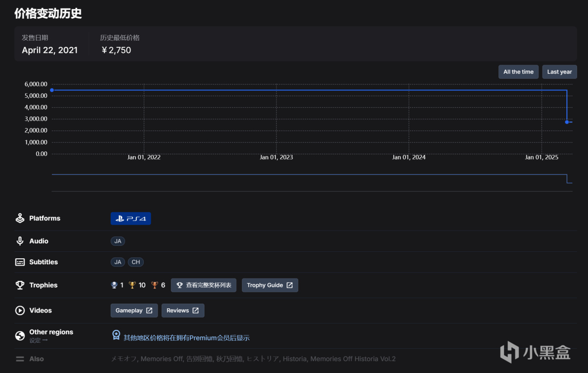Click the Subtitles row label
The height and width of the screenshot is (373, 588).
(x=44, y=262)
